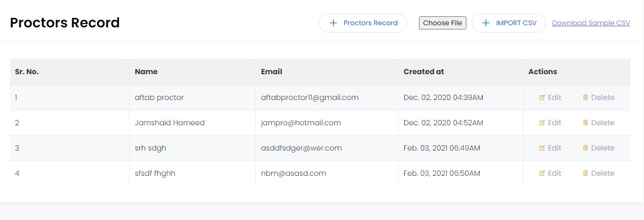Click the edit pencil icon for aftab proctor

pyautogui.click(x=542, y=97)
